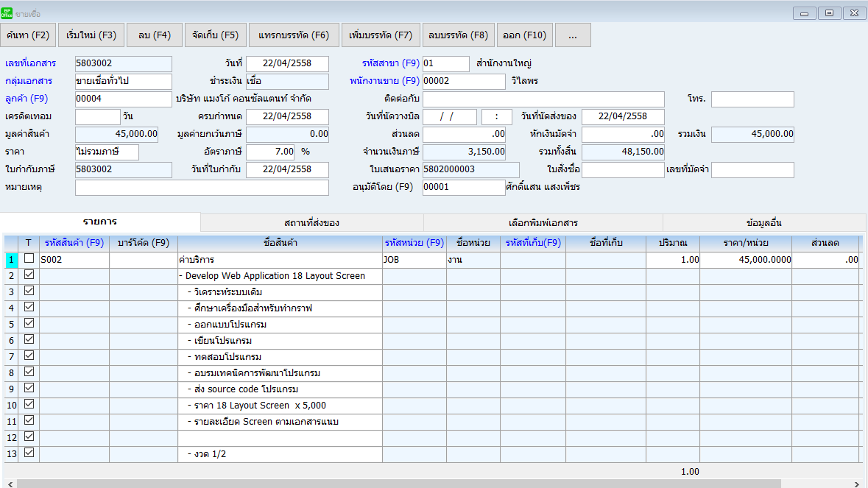The width and height of the screenshot is (868, 488).
Task: Click the price cell 45,000.0000
Action: [x=746, y=260]
